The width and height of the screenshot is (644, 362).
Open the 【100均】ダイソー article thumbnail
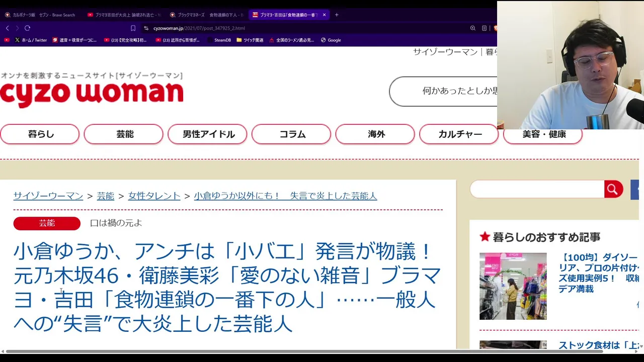pos(513,286)
